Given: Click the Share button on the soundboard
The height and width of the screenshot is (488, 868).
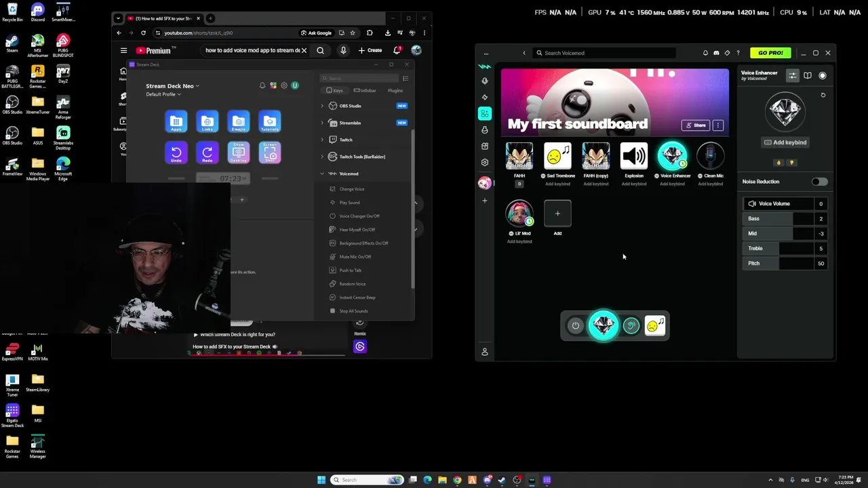Looking at the screenshot, I should point(696,125).
